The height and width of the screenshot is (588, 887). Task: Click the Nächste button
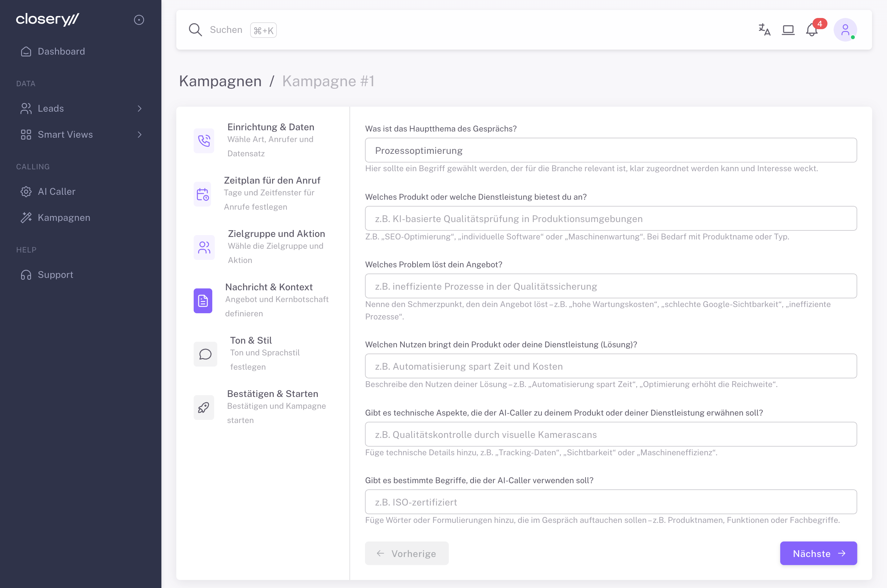pyautogui.click(x=818, y=554)
